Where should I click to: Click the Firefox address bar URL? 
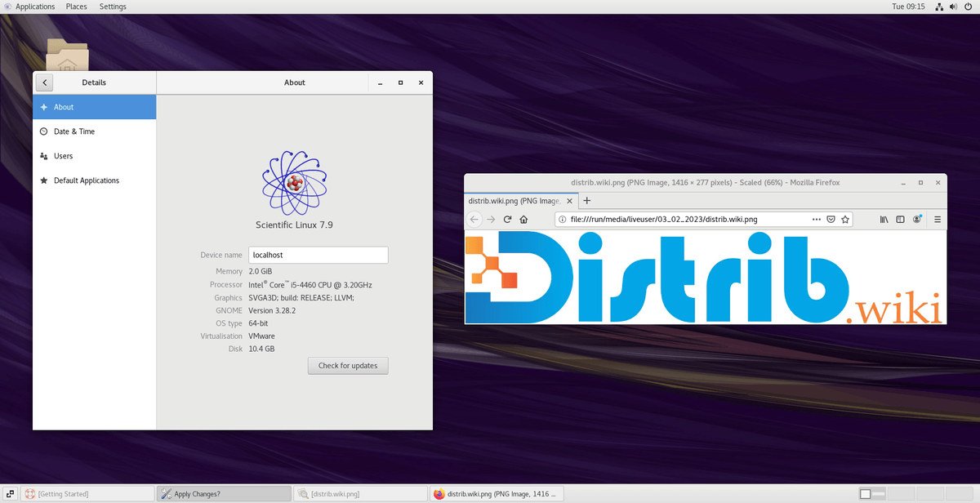664,219
